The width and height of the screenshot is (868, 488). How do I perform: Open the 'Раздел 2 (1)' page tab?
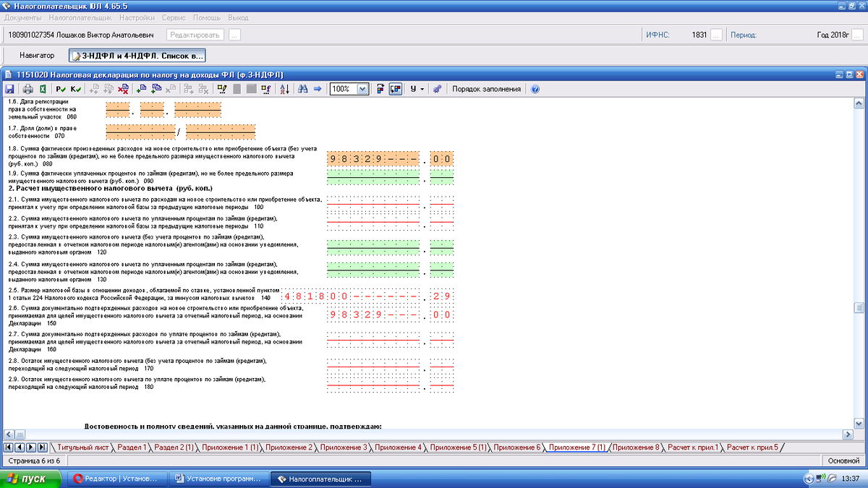coord(174,448)
